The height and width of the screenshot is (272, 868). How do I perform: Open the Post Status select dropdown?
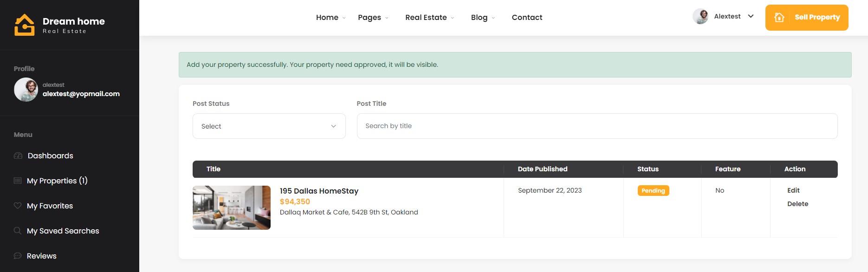click(269, 126)
